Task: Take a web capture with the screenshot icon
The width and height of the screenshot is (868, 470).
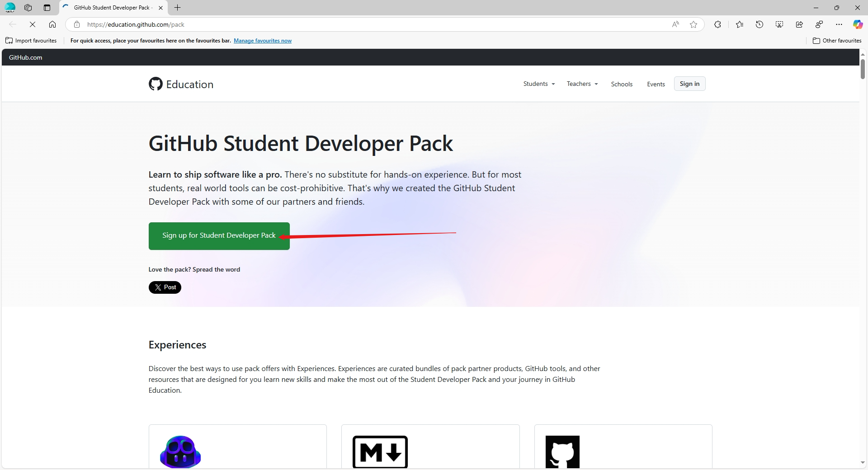Action: (x=779, y=24)
